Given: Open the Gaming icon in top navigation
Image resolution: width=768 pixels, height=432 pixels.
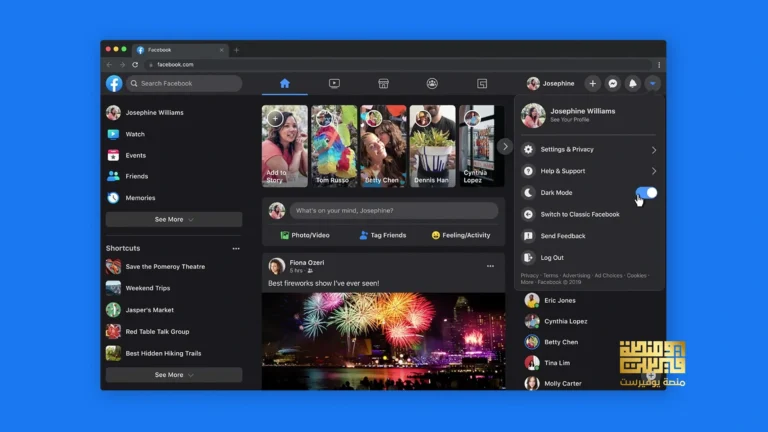Looking at the screenshot, I should click(481, 84).
